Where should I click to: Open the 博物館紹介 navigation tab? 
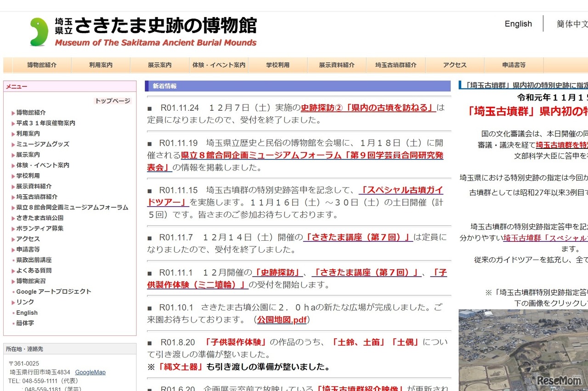[x=41, y=65]
